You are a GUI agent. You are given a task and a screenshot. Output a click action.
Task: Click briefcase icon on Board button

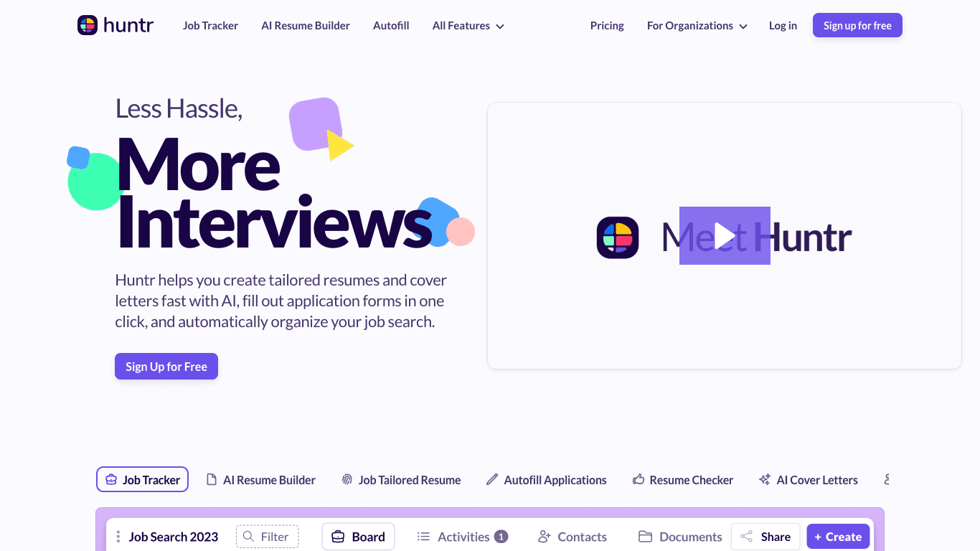coord(338,537)
